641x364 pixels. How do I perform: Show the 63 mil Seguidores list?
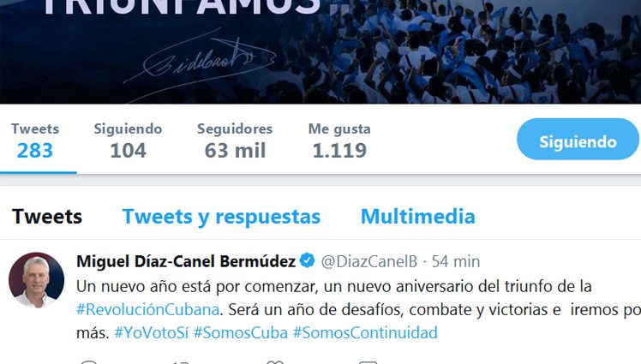click(x=235, y=141)
